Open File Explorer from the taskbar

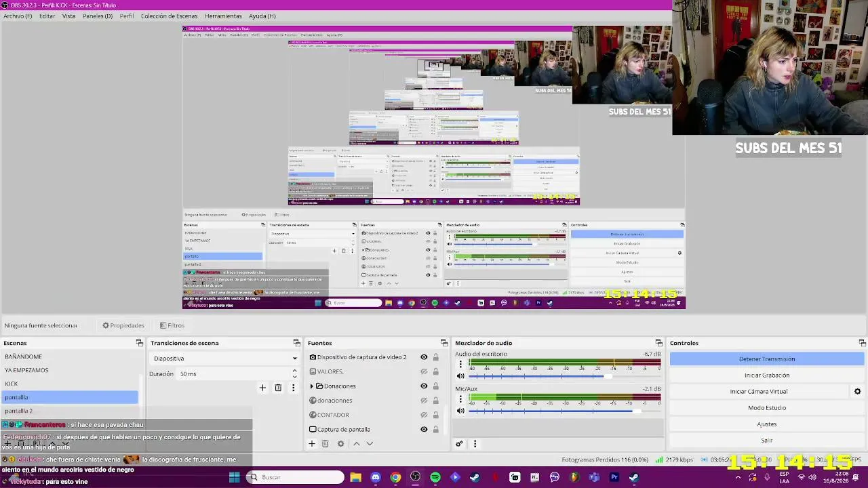tap(355, 477)
